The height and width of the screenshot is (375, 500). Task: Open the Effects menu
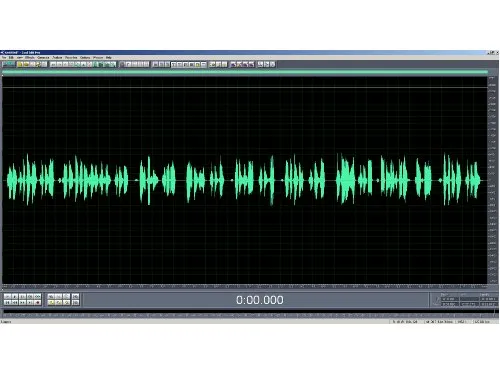(30, 58)
